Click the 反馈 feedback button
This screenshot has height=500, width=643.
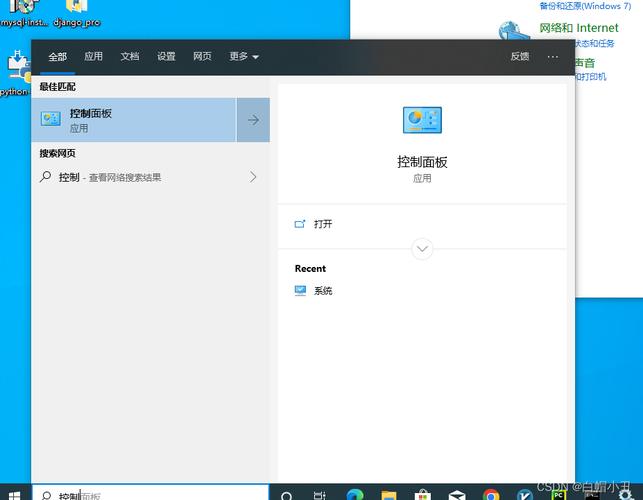pos(520,57)
